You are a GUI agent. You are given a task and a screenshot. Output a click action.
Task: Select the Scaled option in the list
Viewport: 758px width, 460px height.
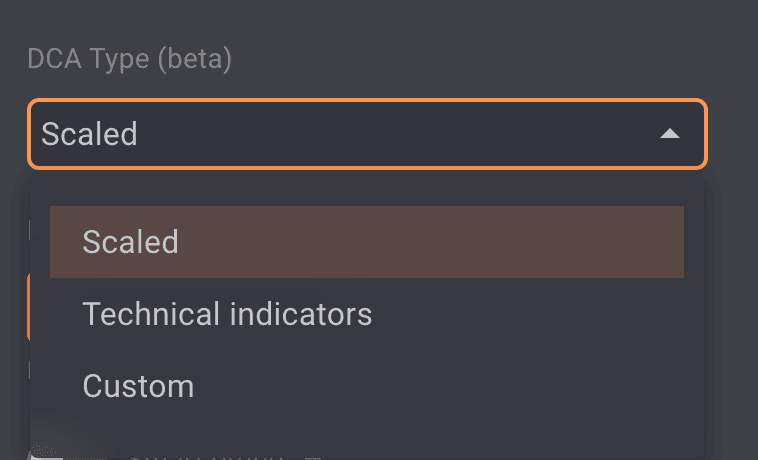pyautogui.click(x=366, y=242)
